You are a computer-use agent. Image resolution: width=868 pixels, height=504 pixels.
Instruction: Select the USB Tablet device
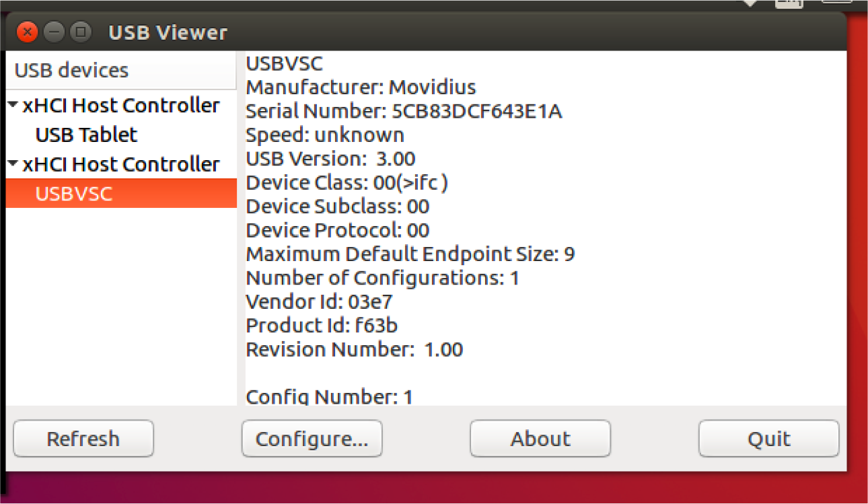coord(86,135)
